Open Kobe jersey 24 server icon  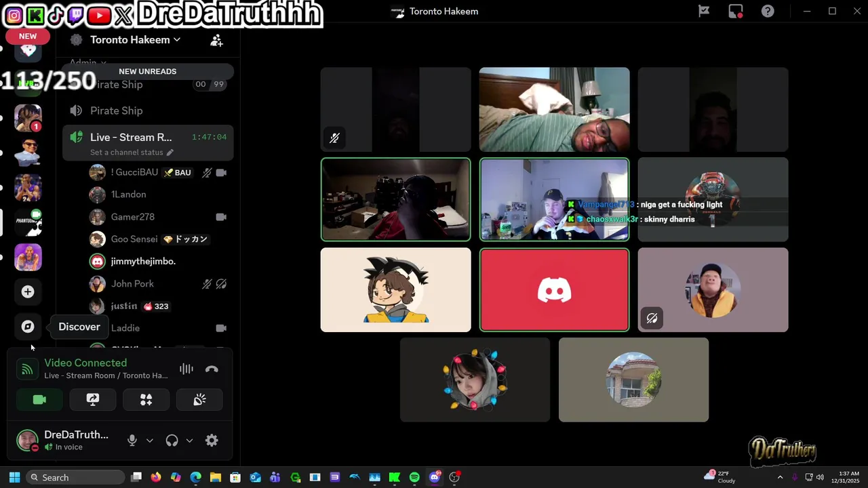click(x=28, y=188)
